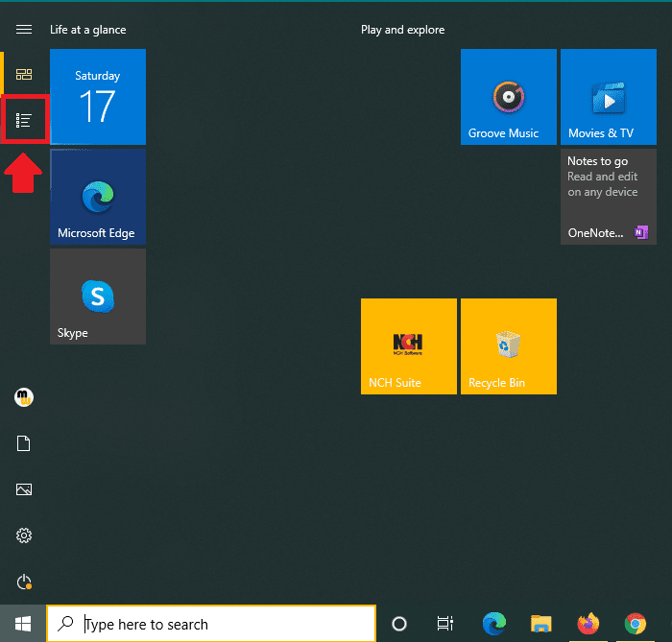Viewport: 672px width, 642px height.
Task: Click the search magnifier icon
Action: tap(65, 624)
